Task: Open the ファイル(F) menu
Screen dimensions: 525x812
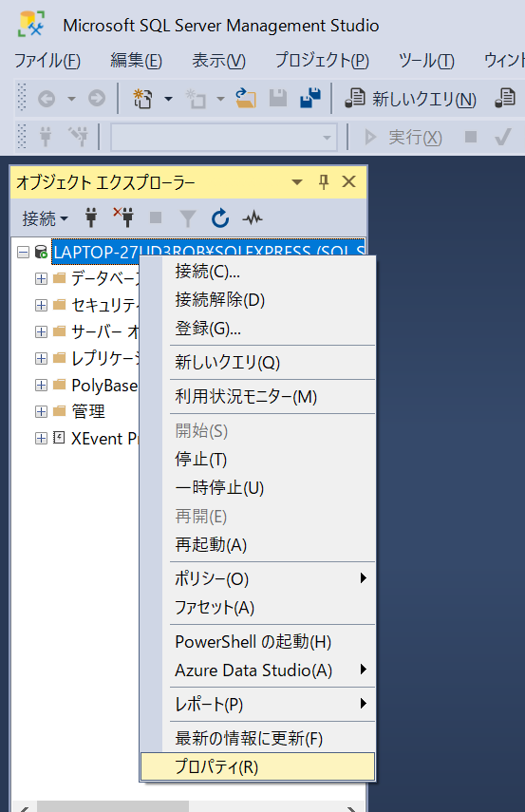Action: (x=47, y=61)
